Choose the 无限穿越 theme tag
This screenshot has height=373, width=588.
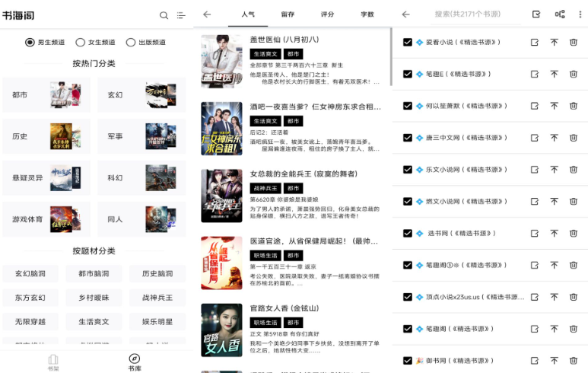pyautogui.click(x=30, y=321)
